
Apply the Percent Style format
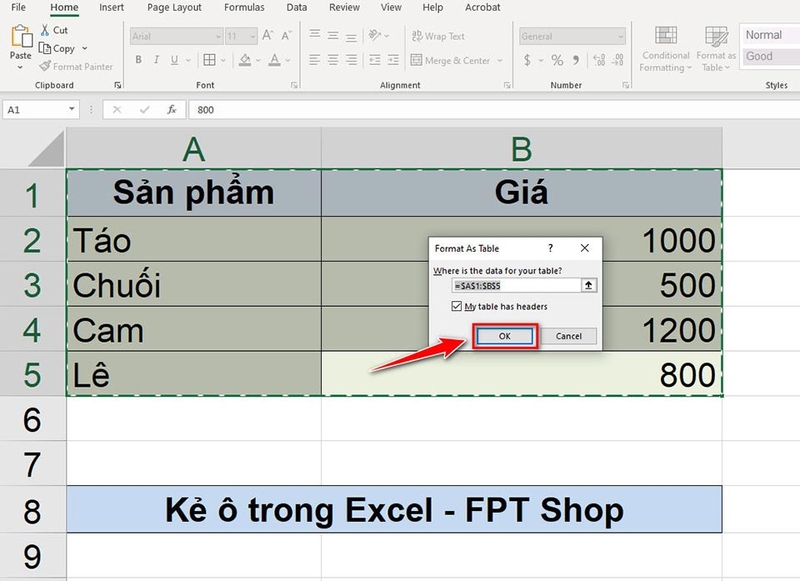557,59
